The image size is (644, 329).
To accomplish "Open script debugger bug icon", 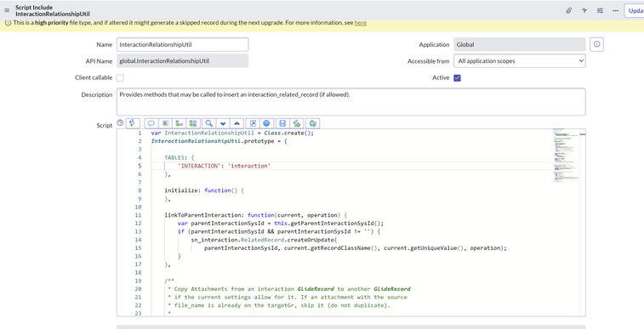I will click(x=313, y=123).
